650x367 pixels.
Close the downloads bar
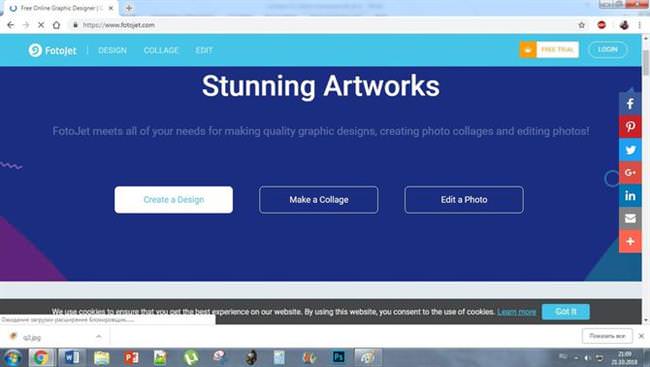coord(641,336)
